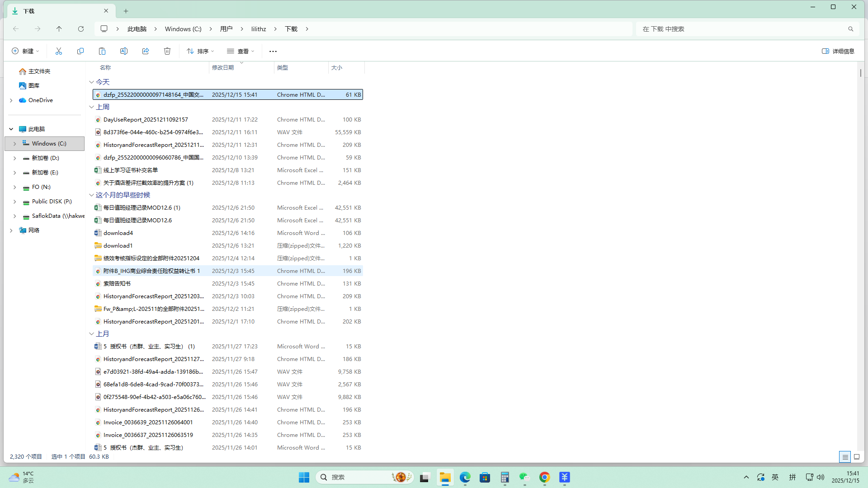
Task: Toggle the 详细信息 details pane
Action: pos(838,51)
